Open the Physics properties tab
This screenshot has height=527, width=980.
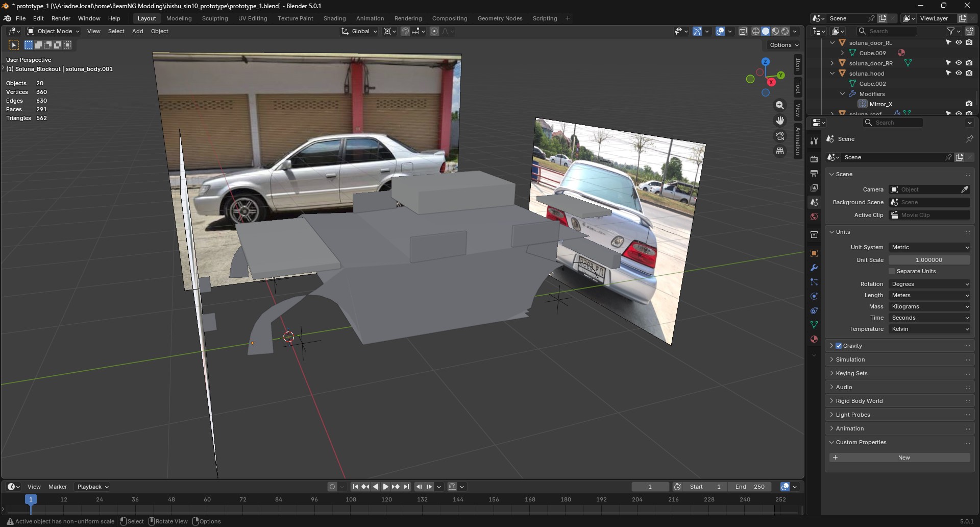[x=814, y=296]
